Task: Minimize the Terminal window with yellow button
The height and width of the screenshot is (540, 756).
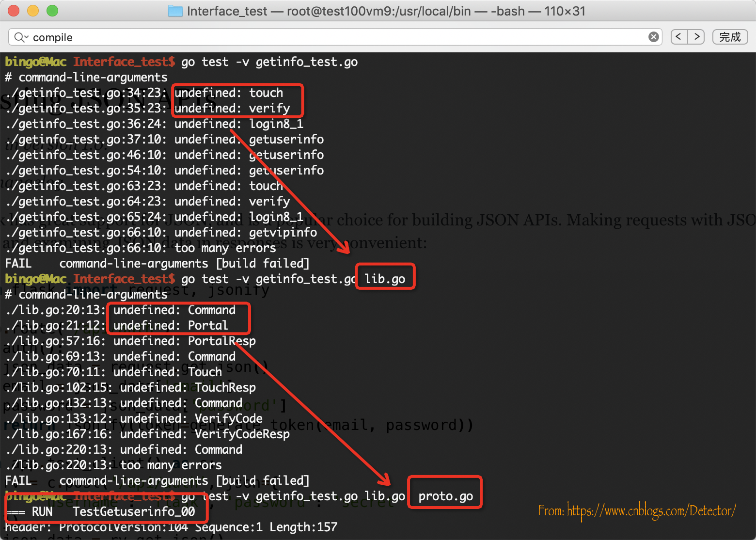Action: pos(32,10)
